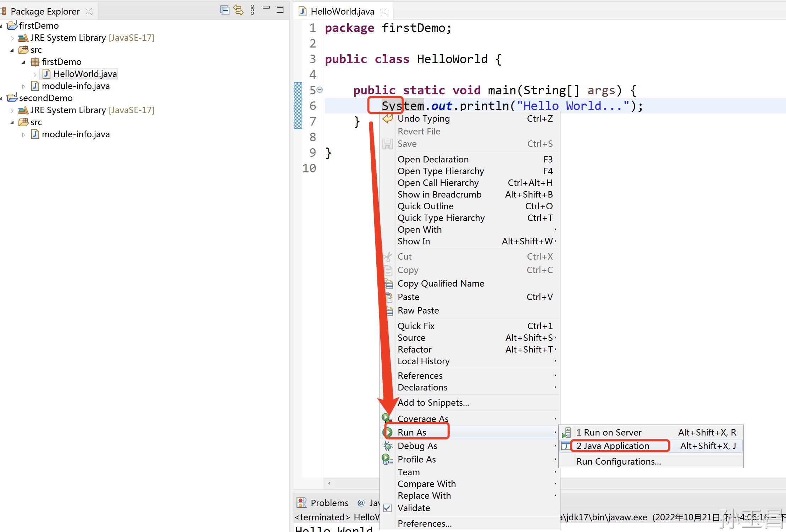Click the Profile As icon
Screen dimensions: 786x532
tap(387, 459)
